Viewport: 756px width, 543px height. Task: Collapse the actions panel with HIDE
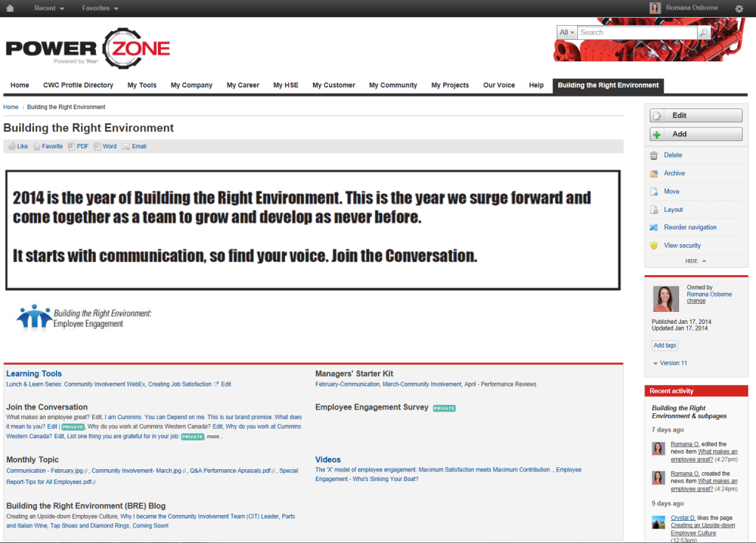(x=695, y=261)
